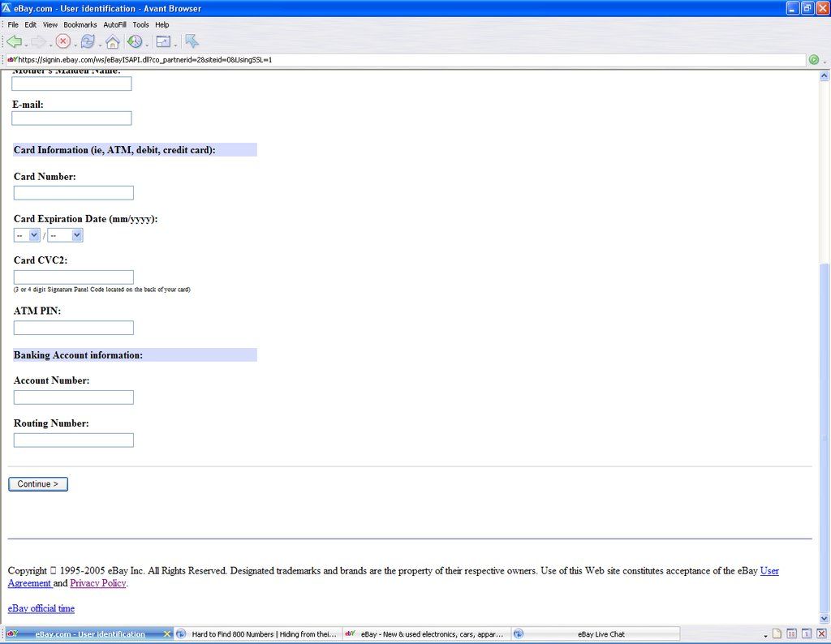Go to Home page icon
Screen dimensions: 831x644
112,41
